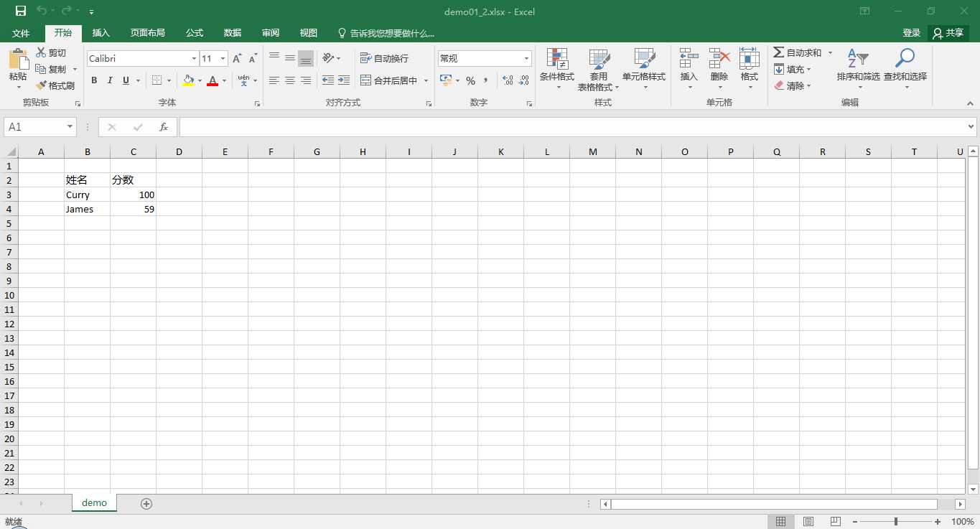Toggle bottom vertical alignment

[306, 58]
